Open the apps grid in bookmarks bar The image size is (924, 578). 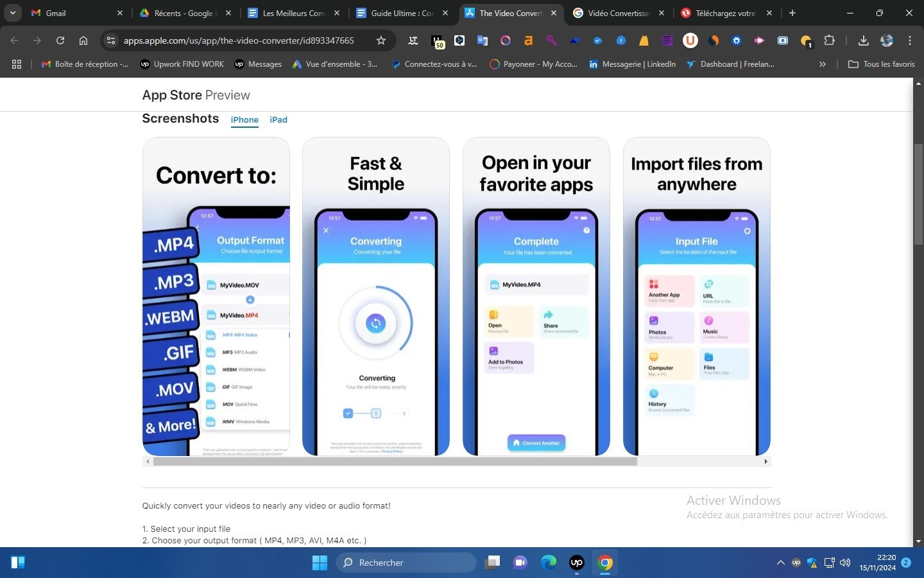[17, 64]
